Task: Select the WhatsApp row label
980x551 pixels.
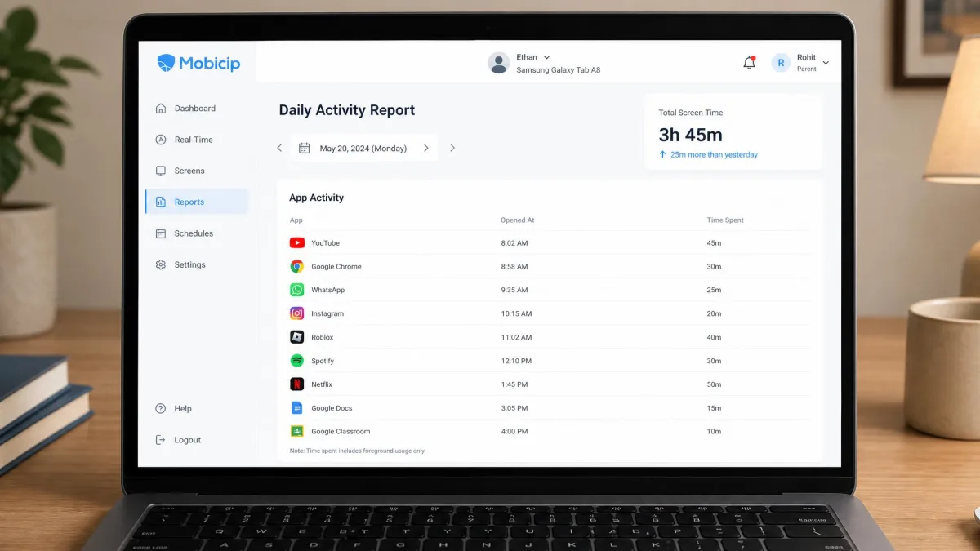Action: (x=328, y=291)
